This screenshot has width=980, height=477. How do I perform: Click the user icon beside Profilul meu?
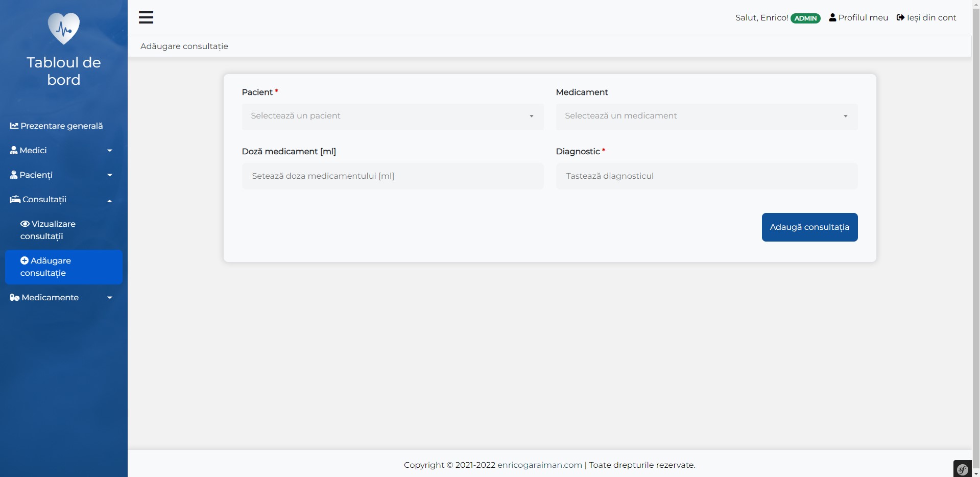(x=832, y=17)
